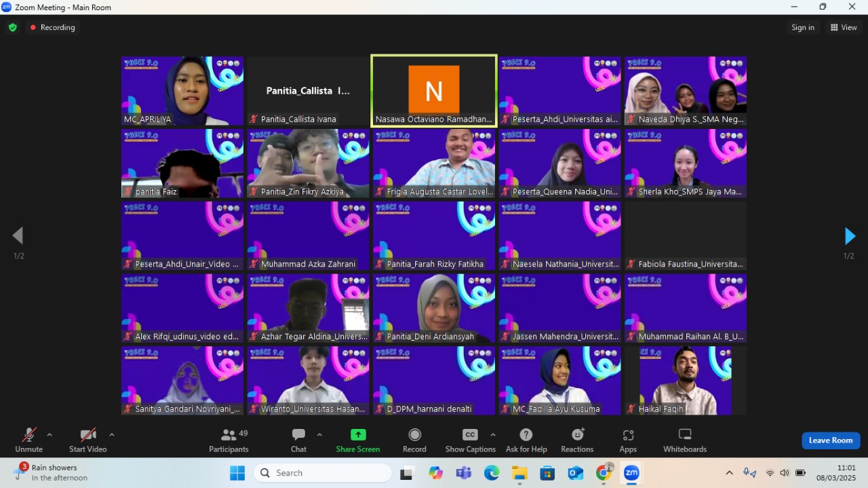Click the Leave Room button

[x=831, y=440]
